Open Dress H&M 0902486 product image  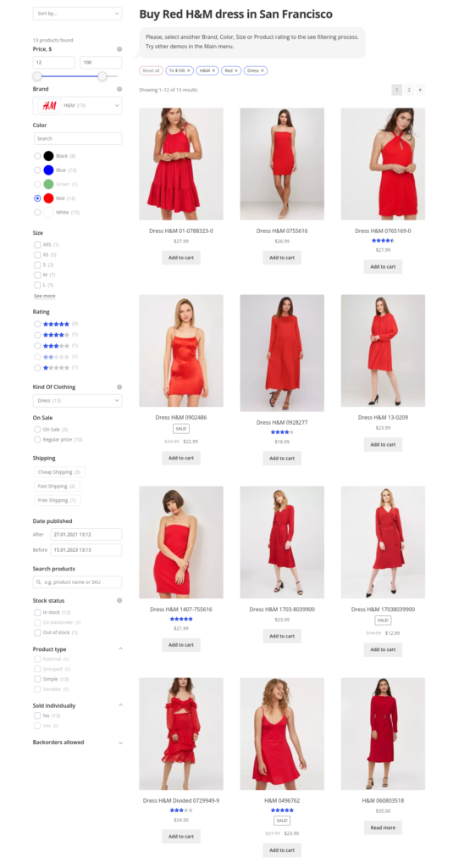181,351
